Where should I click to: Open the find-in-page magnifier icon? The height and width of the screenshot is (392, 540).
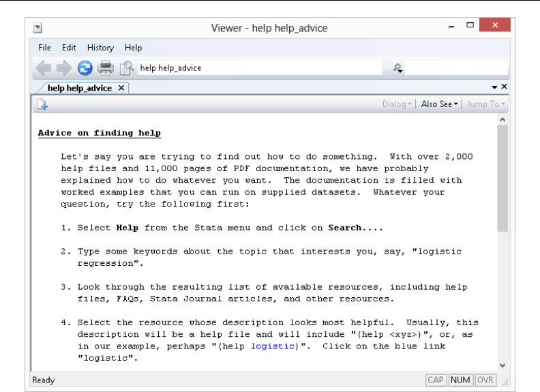(x=127, y=68)
